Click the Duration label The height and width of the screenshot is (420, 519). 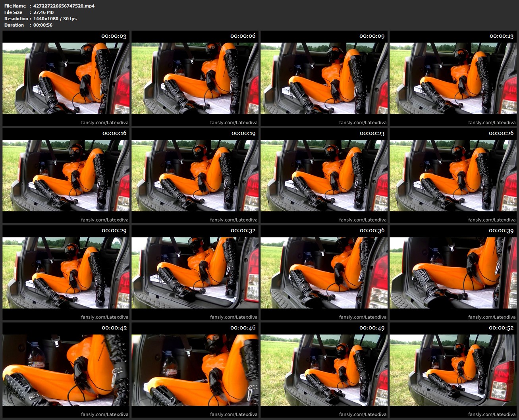click(x=14, y=25)
